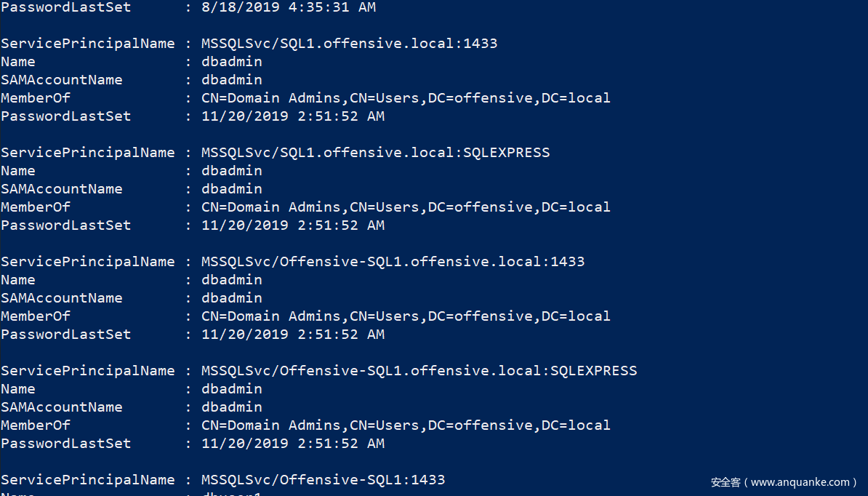Click Name label directly under the SQL1.offensive.local:SQLEXPRESS row
Screen dimensions: 868x496
(18, 171)
